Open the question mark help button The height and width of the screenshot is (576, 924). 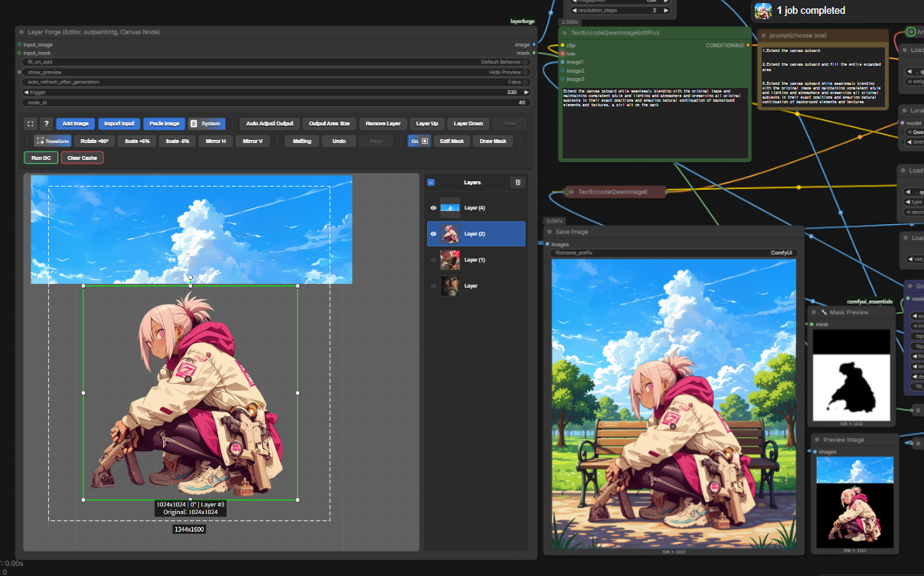coord(46,123)
